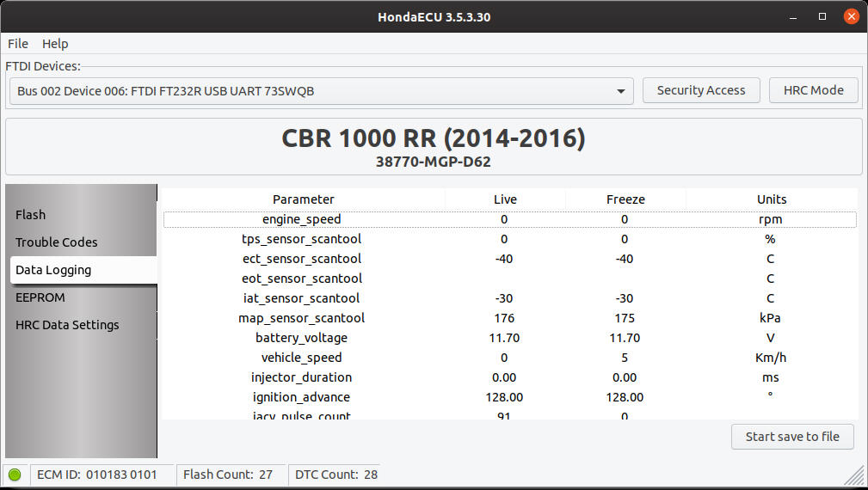The image size is (868, 490).
Task: Select the engine_speed parameter row
Action: [x=510, y=219]
